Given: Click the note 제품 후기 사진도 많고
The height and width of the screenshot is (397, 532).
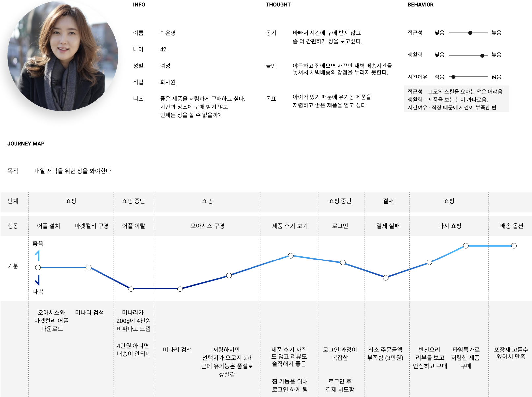Looking at the screenshot, I should (289, 357).
